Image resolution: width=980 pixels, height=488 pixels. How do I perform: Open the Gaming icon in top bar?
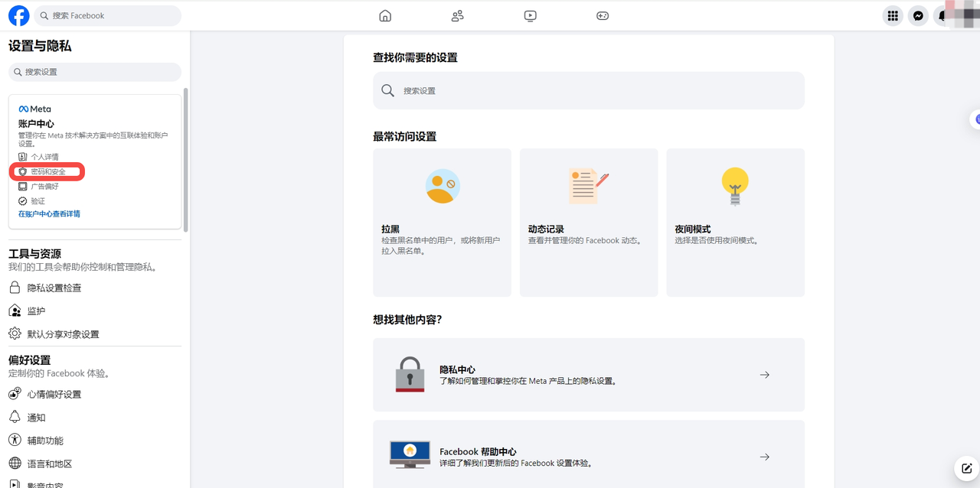coord(603,15)
